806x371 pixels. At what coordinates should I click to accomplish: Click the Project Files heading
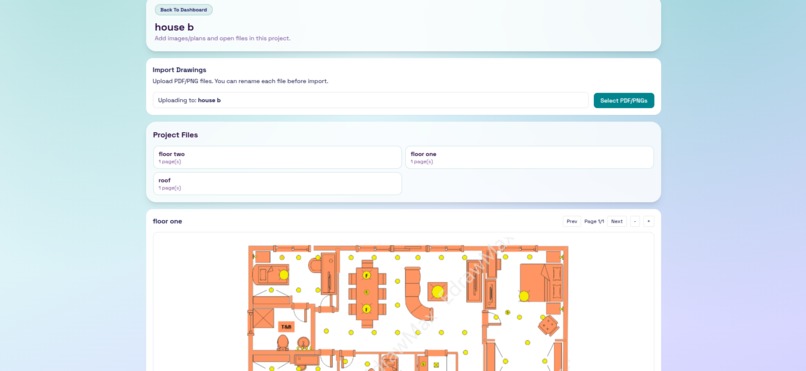[175, 135]
